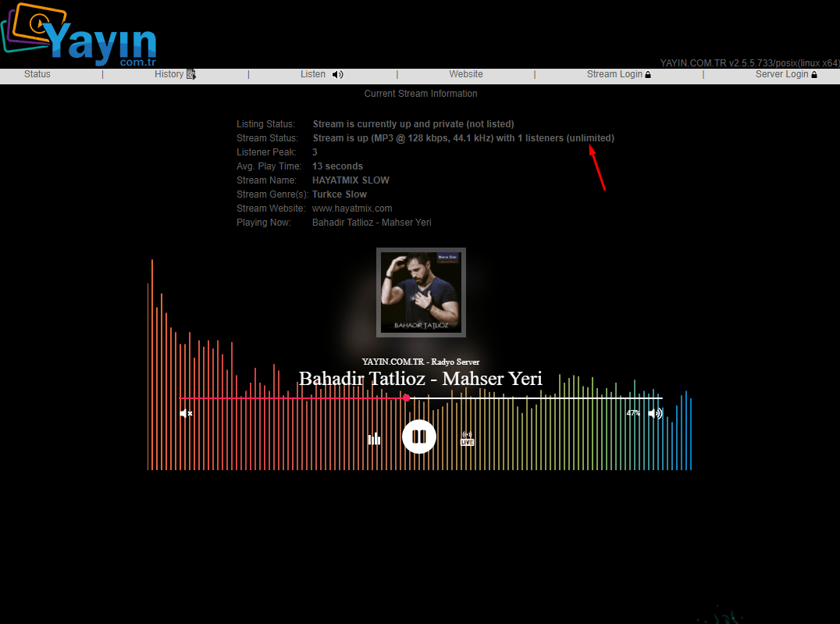Pause the stream playback
This screenshot has width=840, height=624.
click(419, 437)
